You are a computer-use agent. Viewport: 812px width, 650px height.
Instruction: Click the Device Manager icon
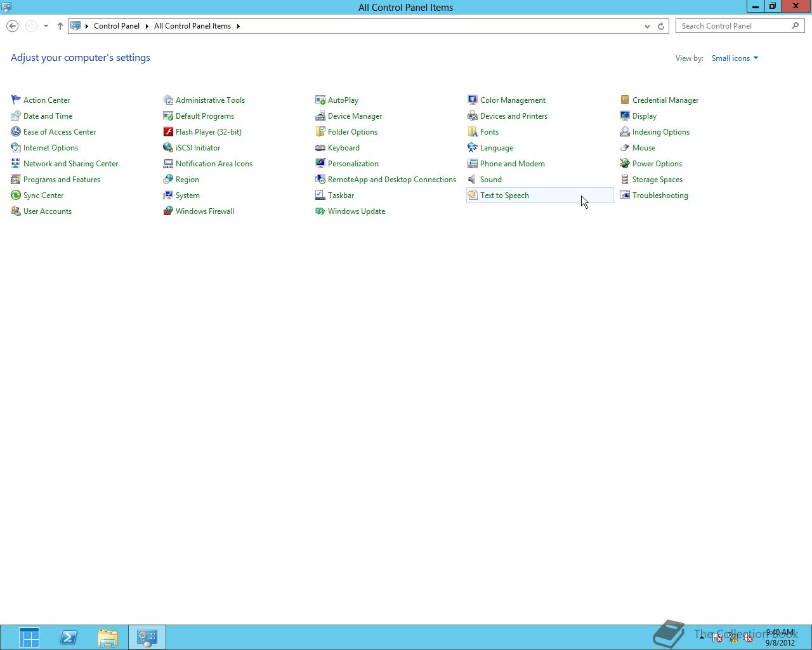point(320,116)
